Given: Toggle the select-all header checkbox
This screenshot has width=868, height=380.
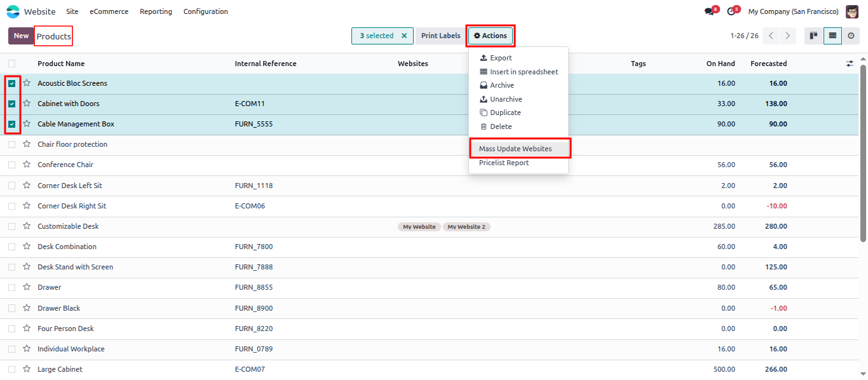Looking at the screenshot, I should [x=12, y=64].
